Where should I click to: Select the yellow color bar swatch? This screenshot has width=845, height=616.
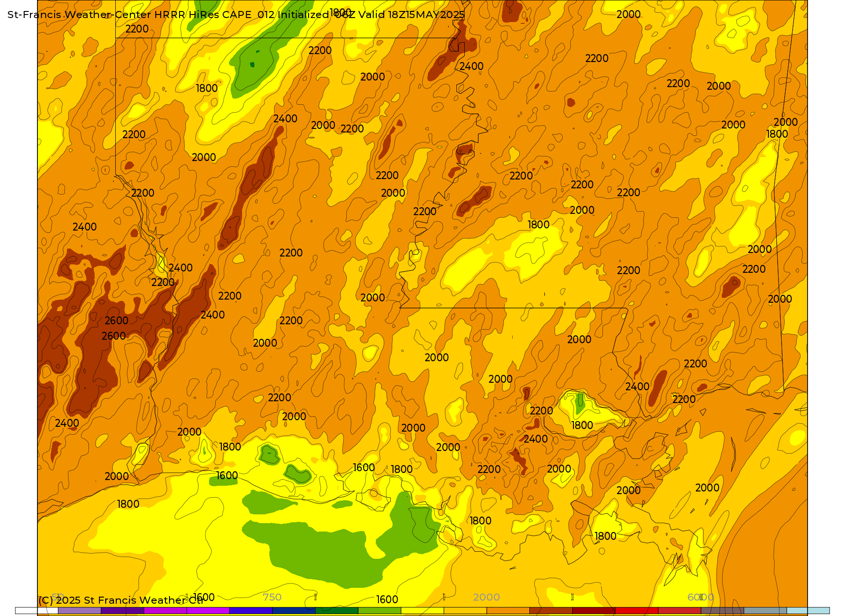tap(422, 611)
